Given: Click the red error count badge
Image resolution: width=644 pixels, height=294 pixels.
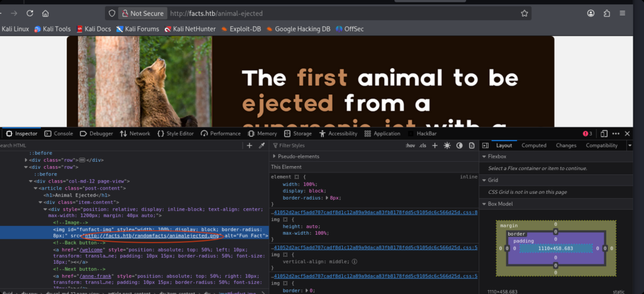Looking at the screenshot, I should pyautogui.click(x=587, y=133).
